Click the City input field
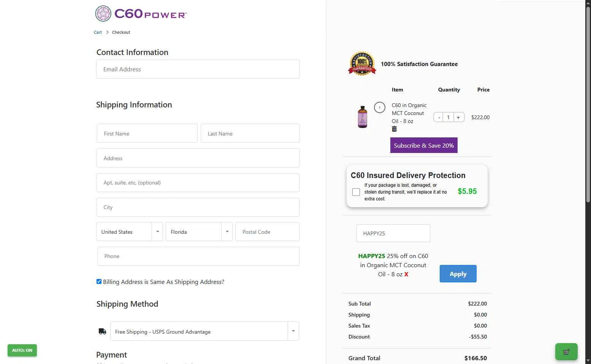Image resolution: width=591 pixels, height=364 pixels. pos(198,207)
